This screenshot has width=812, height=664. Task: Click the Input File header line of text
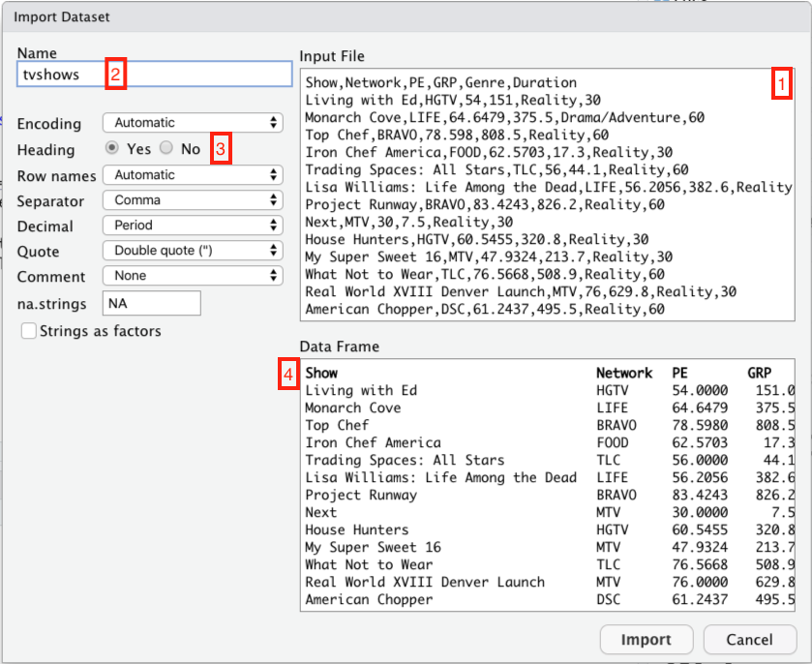click(x=440, y=83)
